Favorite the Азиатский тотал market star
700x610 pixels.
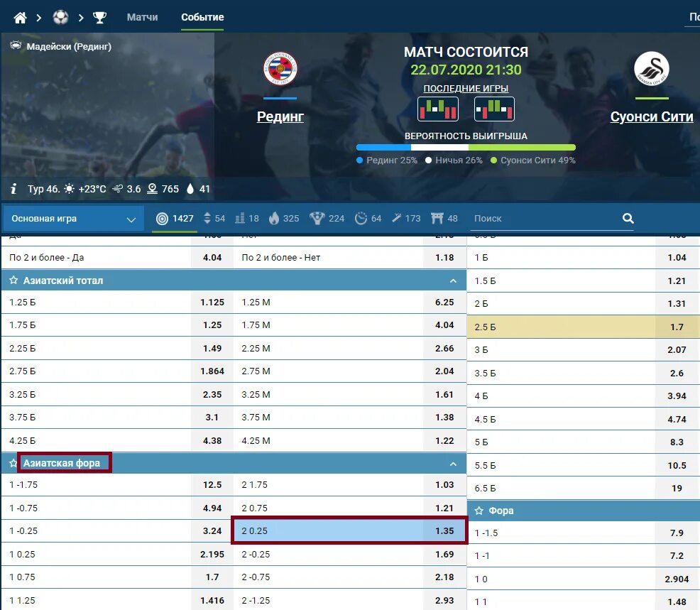13,280
